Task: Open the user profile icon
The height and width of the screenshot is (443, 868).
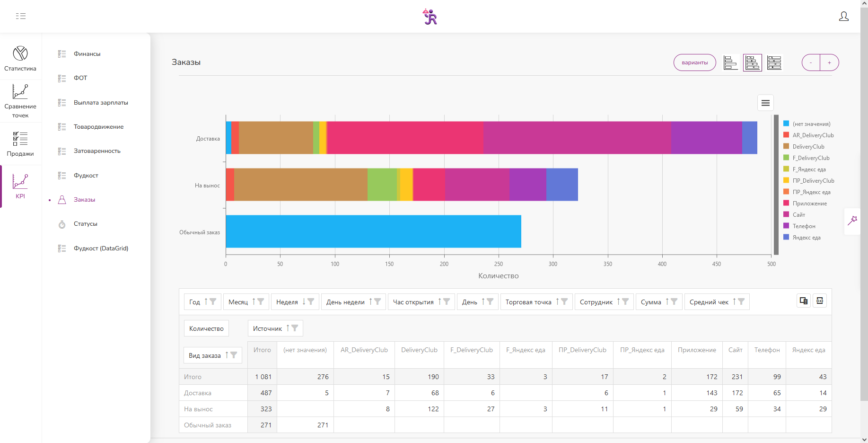Action: point(843,17)
